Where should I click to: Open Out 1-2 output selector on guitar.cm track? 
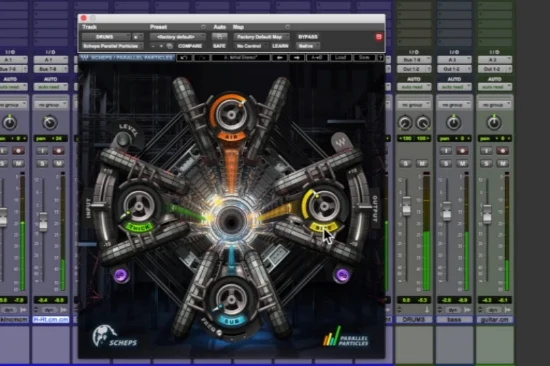[494, 69]
